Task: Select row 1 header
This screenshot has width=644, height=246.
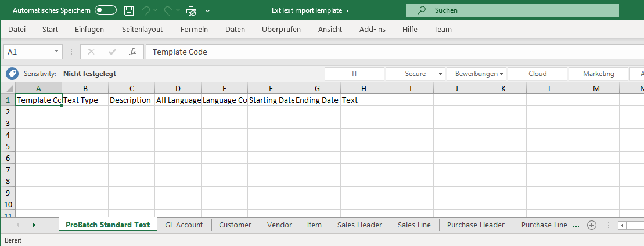Action: pos(8,100)
